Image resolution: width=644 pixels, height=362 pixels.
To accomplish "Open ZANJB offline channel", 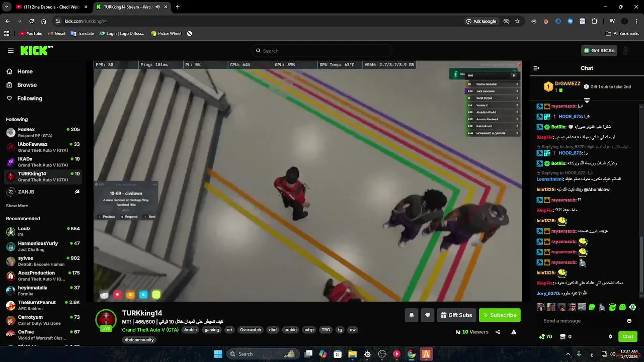I will [43, 192].
